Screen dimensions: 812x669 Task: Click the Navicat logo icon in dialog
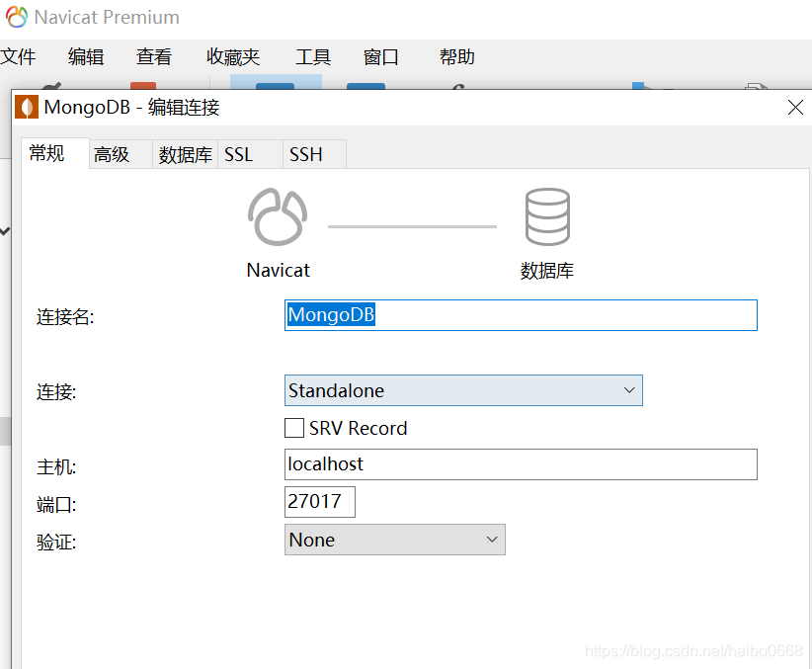coord(278,216)
